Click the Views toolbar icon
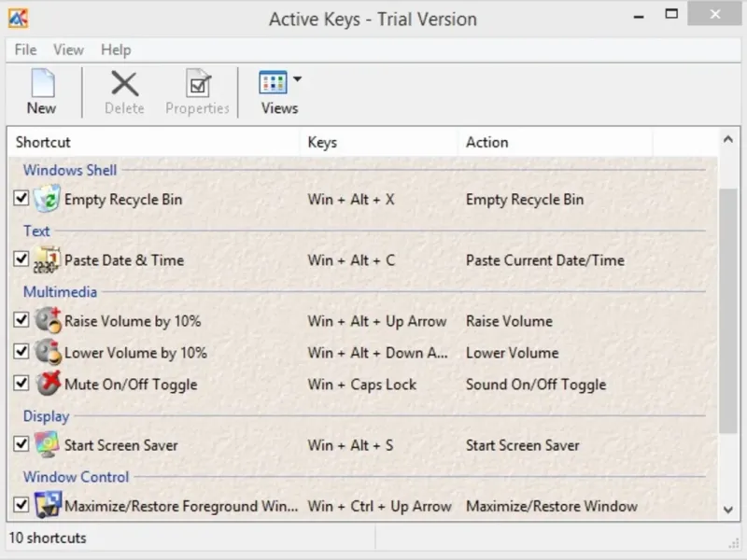 273,82
